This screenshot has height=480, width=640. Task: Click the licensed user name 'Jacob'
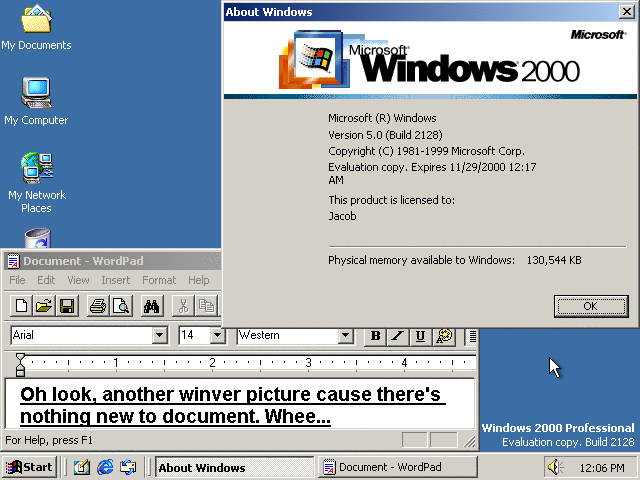(x=342, y=216)
